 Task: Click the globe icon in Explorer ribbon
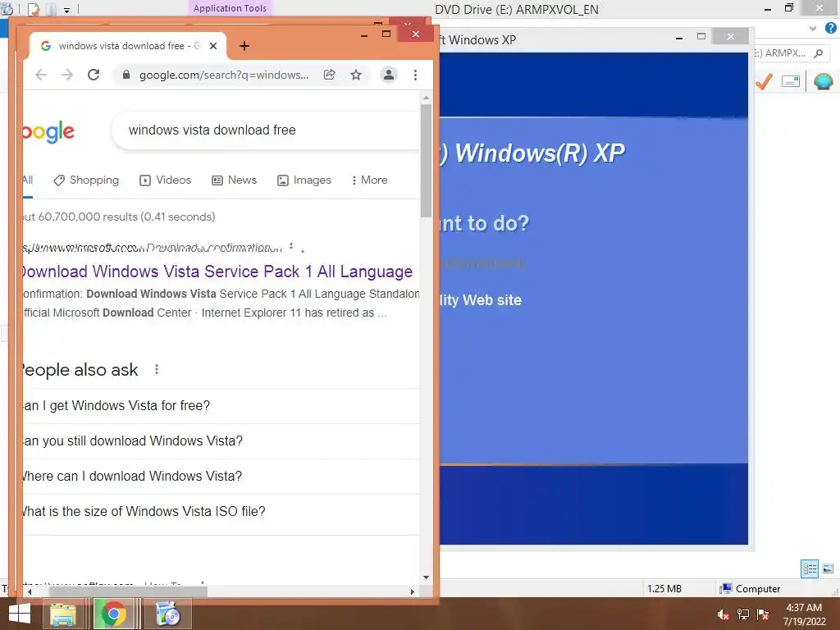coord(823,81)
